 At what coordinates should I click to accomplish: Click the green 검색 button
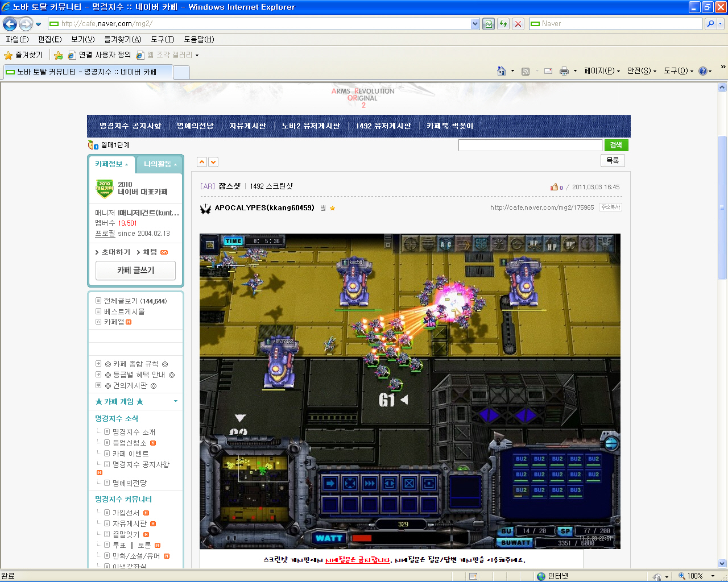pyautogui.click(x=616, y=145)
